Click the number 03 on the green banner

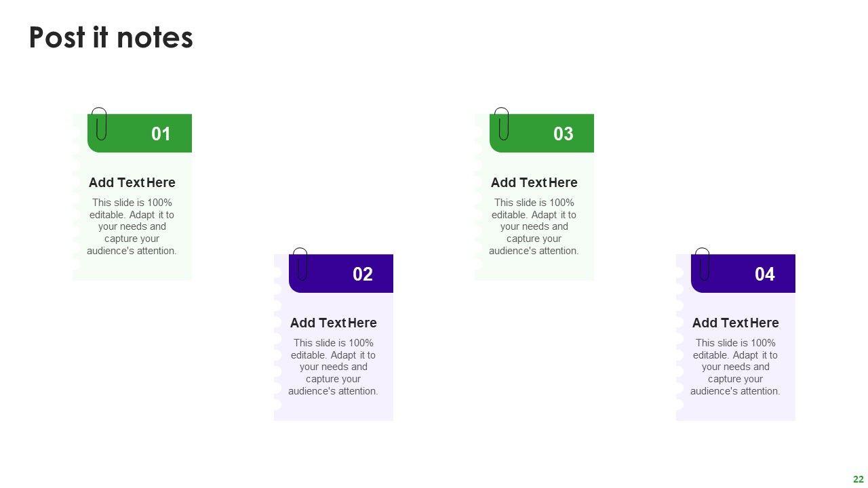coord(564,134)
